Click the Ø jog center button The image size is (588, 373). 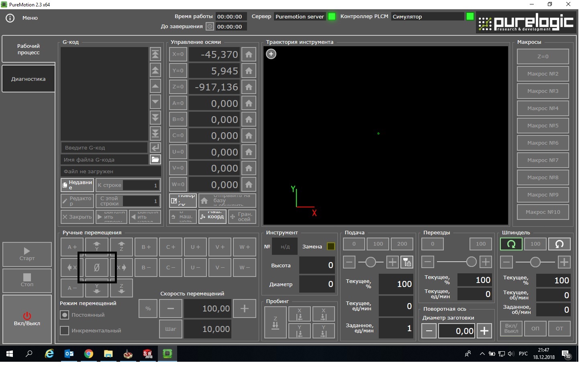click(97, 267)
